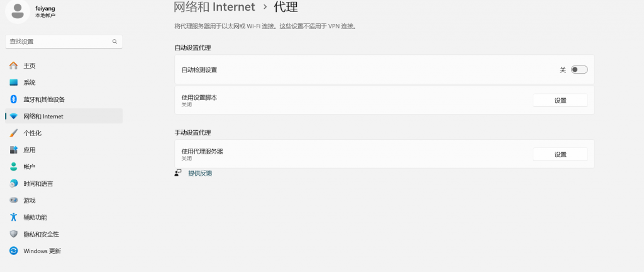Click 网络和 Internet breadcrumb in header

tap(214, 7)
